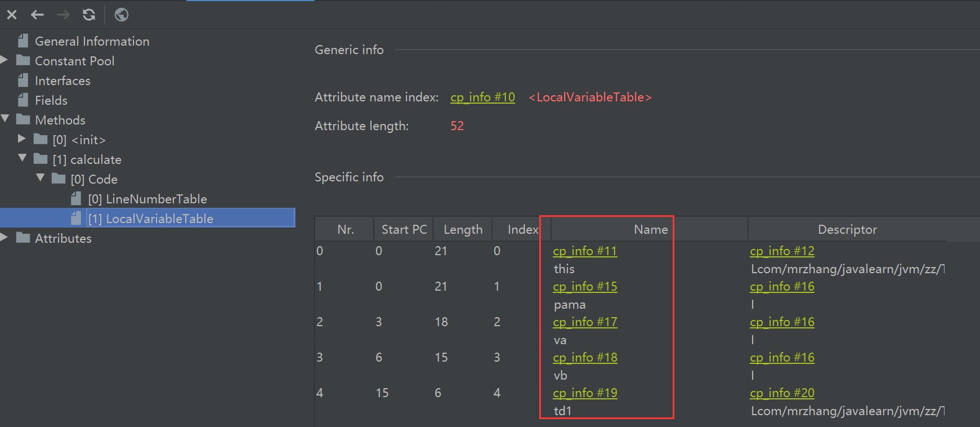Click the Constant Pool folder icon
The height and width of the screenshot is (427, 980).
(23, 61)
